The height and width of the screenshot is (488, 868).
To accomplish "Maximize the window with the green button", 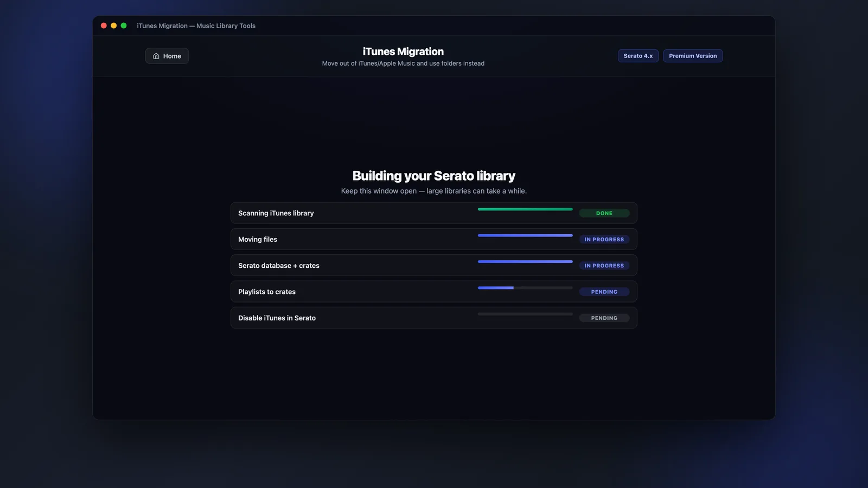I will (124, 25).
